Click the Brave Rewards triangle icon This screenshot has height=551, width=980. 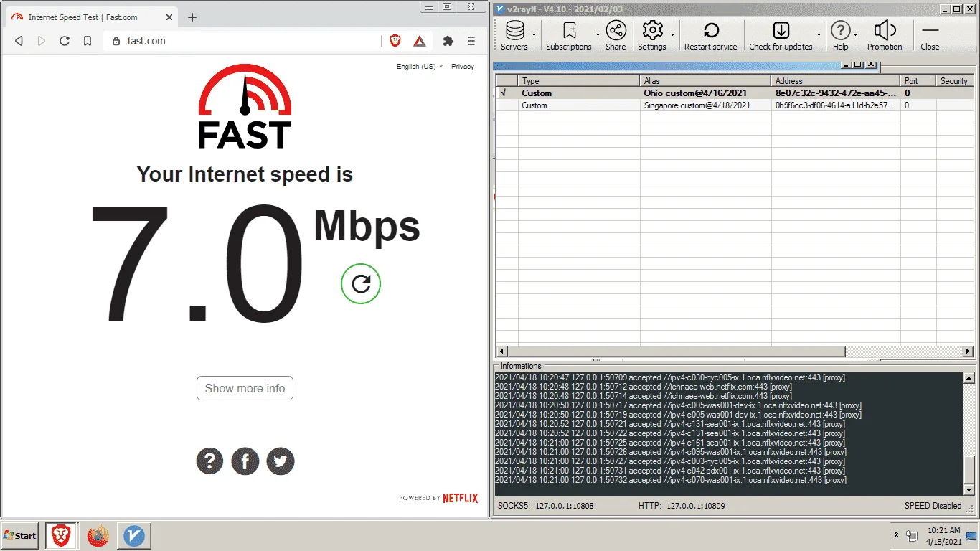pos(420,41)
